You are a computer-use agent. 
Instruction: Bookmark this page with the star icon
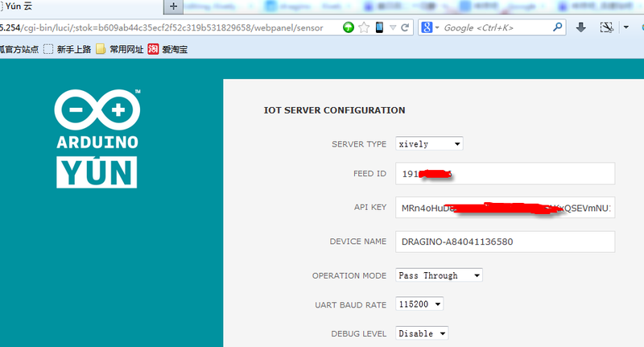coord(364,27)
